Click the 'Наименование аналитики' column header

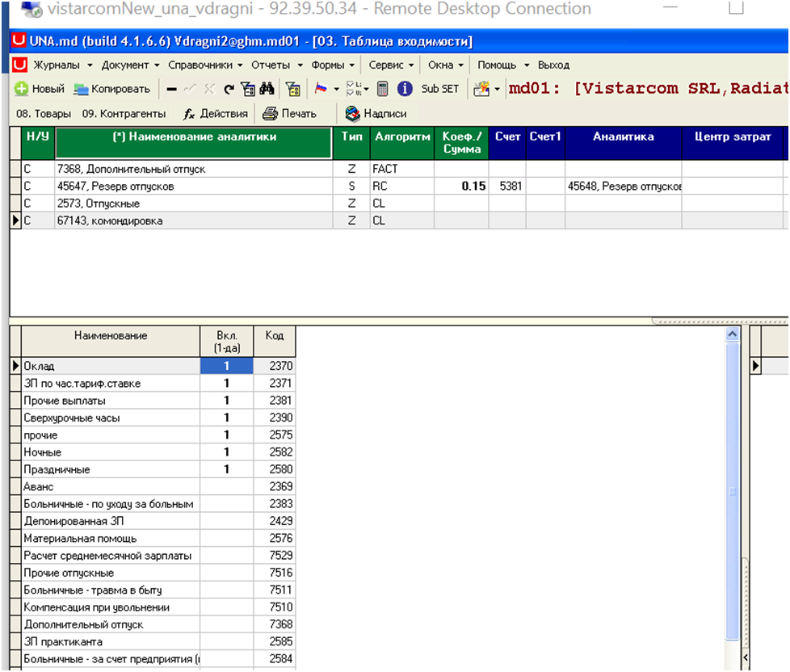(x=194, y=143)
